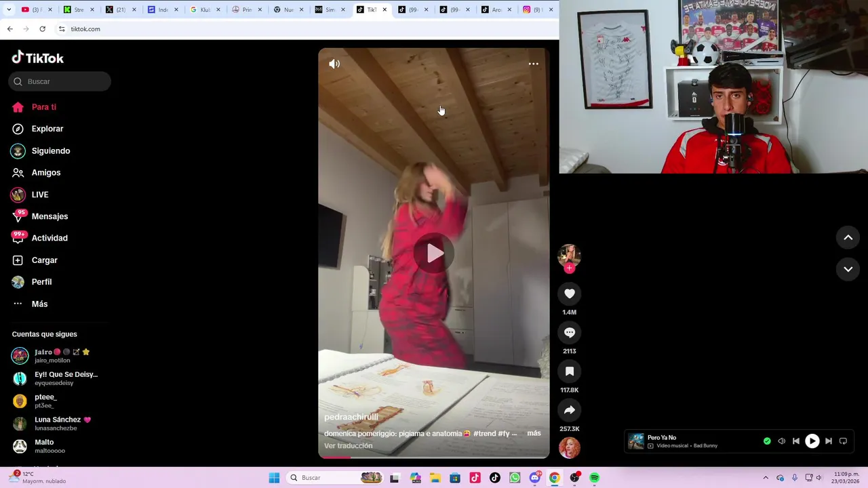Open the Siguiendo feed
868x488 pixels.
pos(41,150)
